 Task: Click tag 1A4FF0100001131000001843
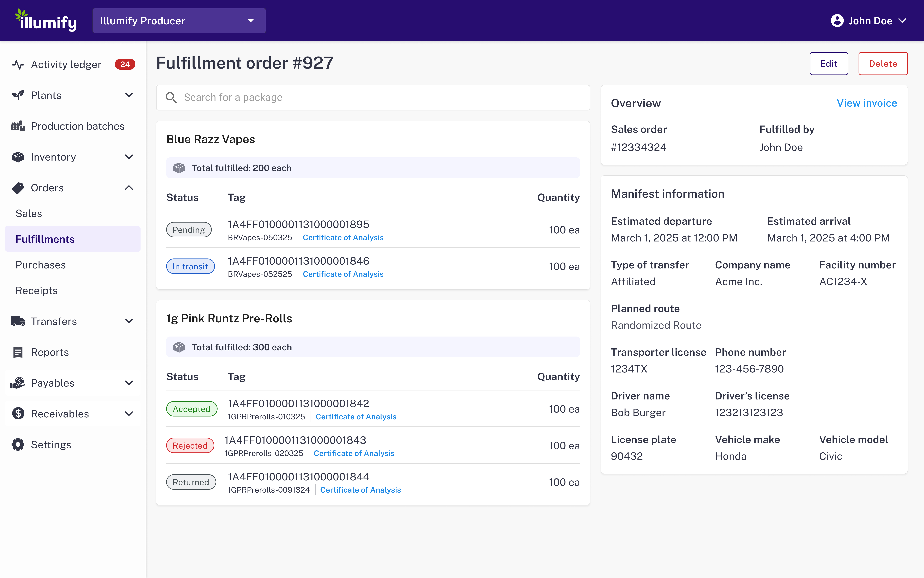pyautogui.click(x=295, y=440)
